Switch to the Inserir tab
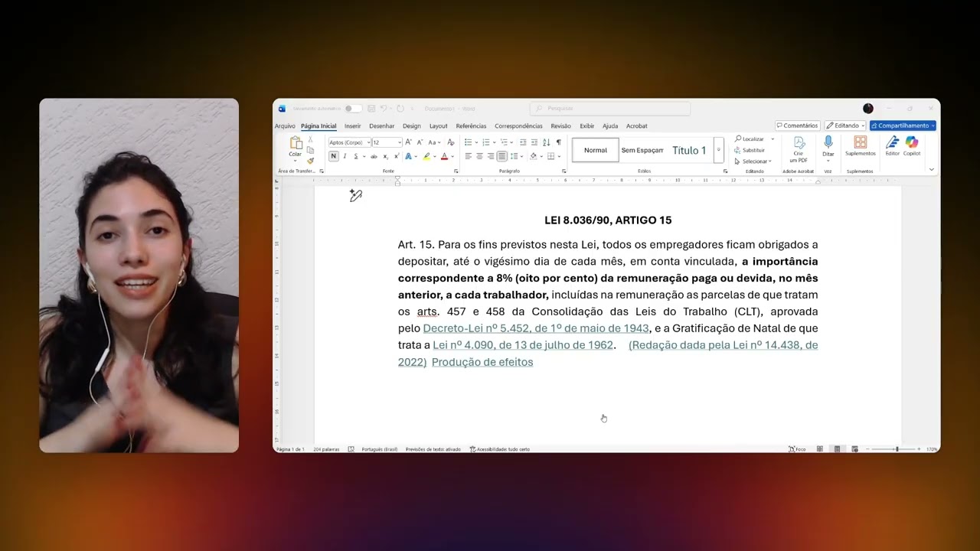The width and height of the screenshot is (980, 551). (353, 126)
